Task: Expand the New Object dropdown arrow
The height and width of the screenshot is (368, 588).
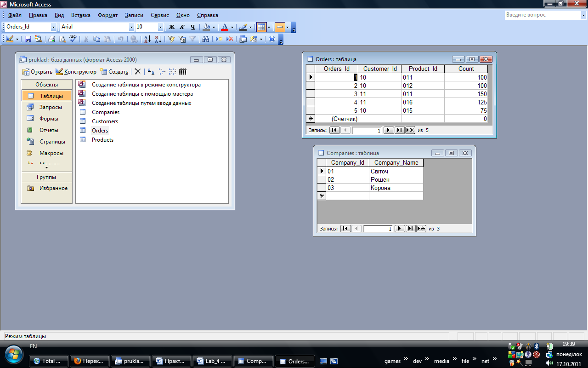Action: [x=261, y=40]
